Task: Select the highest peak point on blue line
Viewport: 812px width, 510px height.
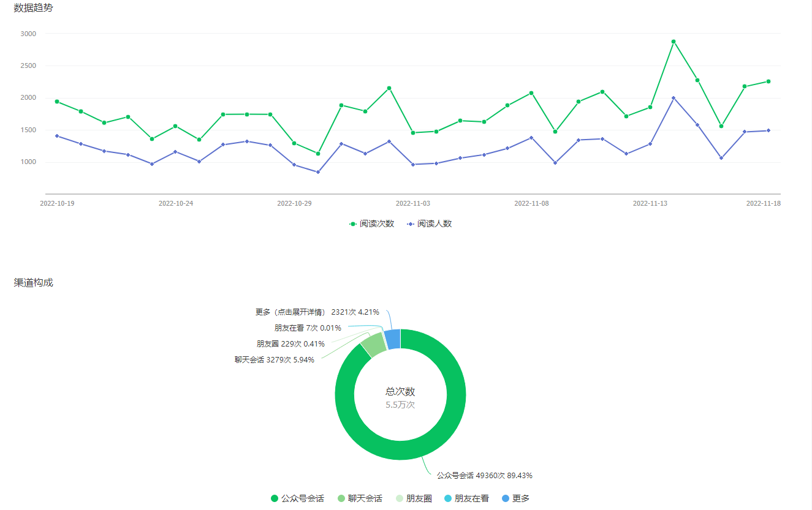Action: (x=674, y=98)
